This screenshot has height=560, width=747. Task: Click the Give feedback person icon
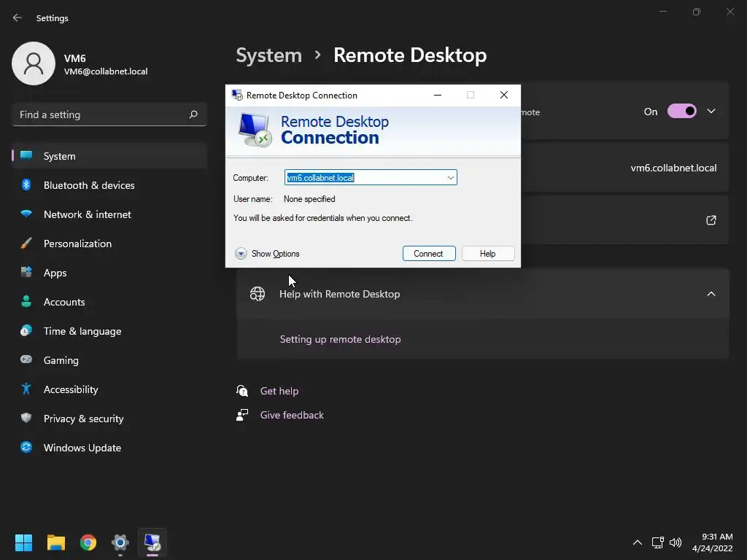coord(242,415)
